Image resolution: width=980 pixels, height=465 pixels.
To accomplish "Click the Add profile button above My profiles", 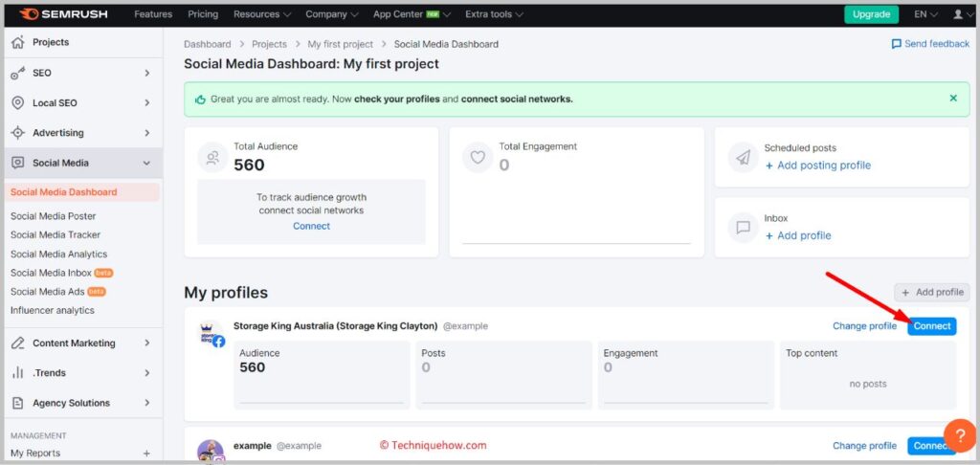I will click(x=932, y=293).
